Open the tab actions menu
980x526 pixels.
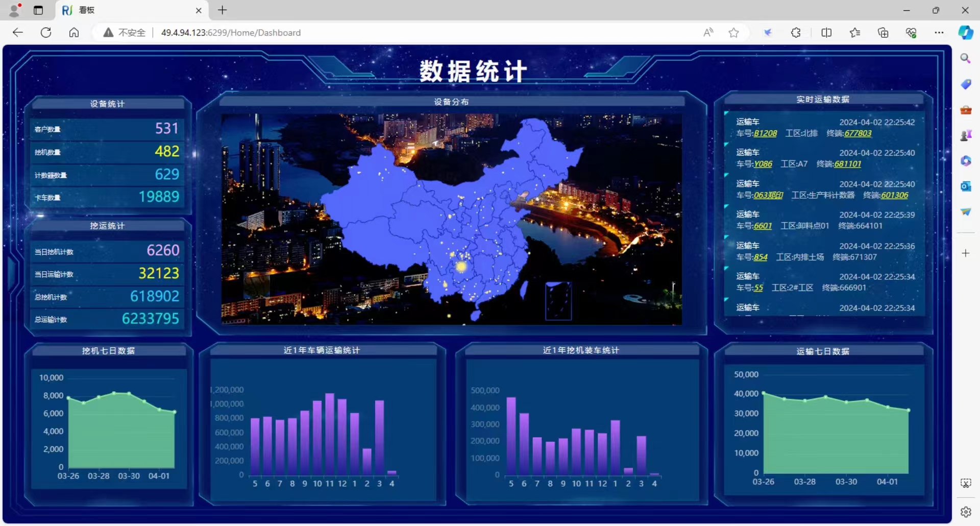click(x=38, y=10)
